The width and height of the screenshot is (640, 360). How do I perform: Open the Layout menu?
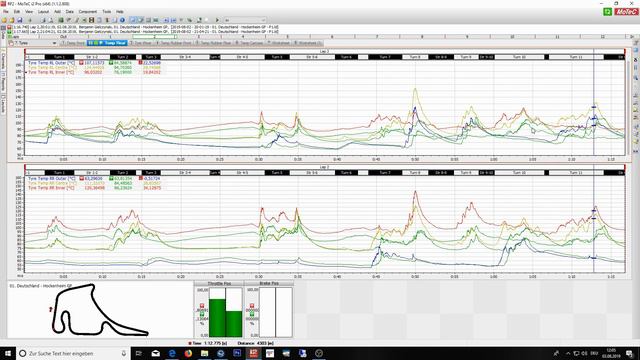pos(43,11)
